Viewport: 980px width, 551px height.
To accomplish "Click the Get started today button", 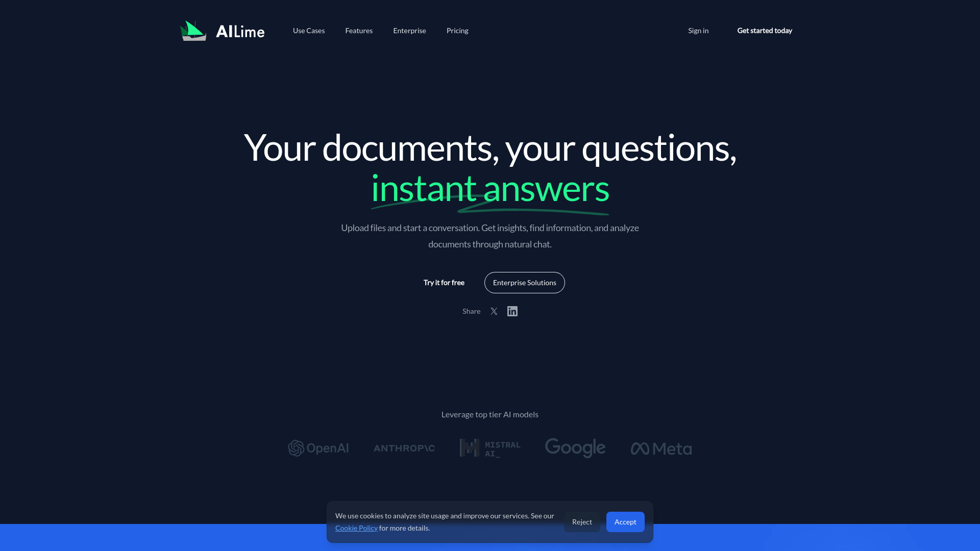I will (x=764, y=30).
